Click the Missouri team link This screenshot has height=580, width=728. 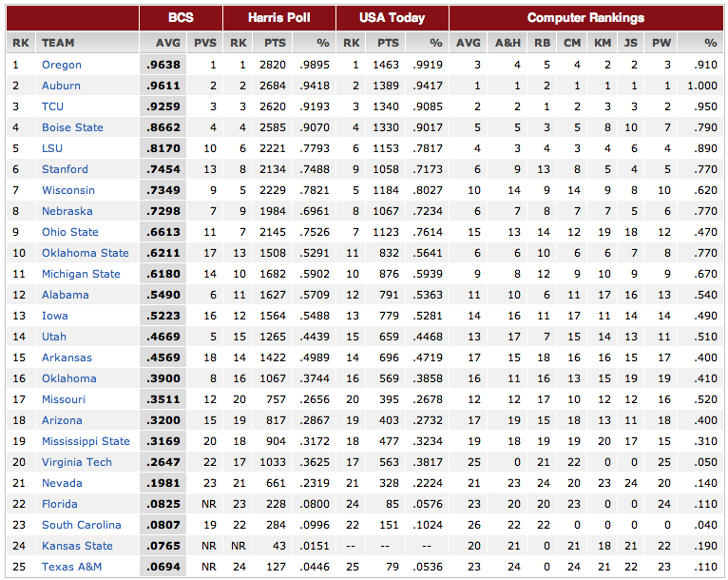click(64, 399)
